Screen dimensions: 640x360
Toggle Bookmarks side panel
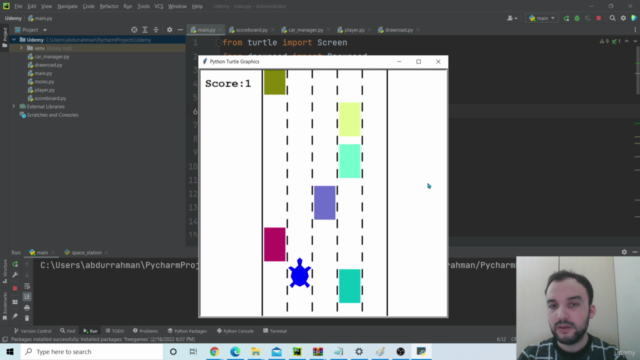(5, 306)
